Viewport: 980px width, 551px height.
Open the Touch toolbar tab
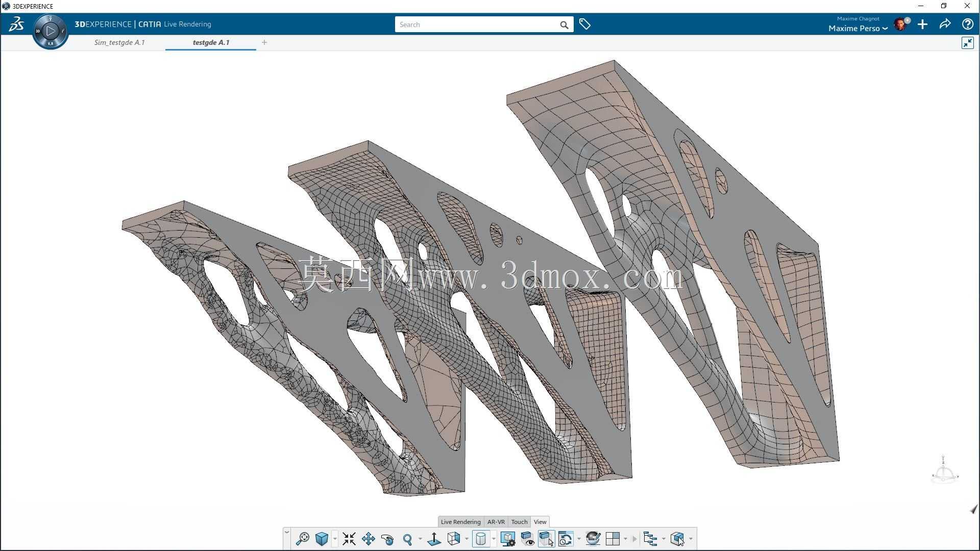[x=519, y=521]
